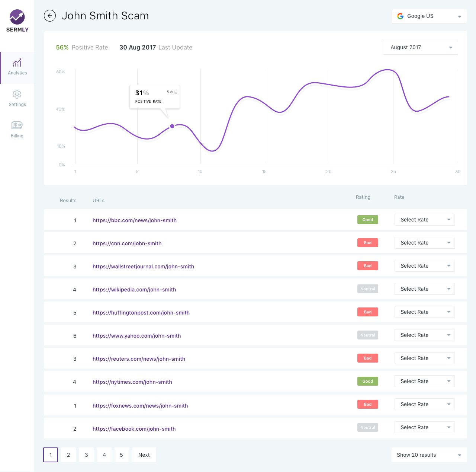Open the foxnews.com/news/john-smith link
Viewport: 476px width, 472px height.
click(140, 406)
